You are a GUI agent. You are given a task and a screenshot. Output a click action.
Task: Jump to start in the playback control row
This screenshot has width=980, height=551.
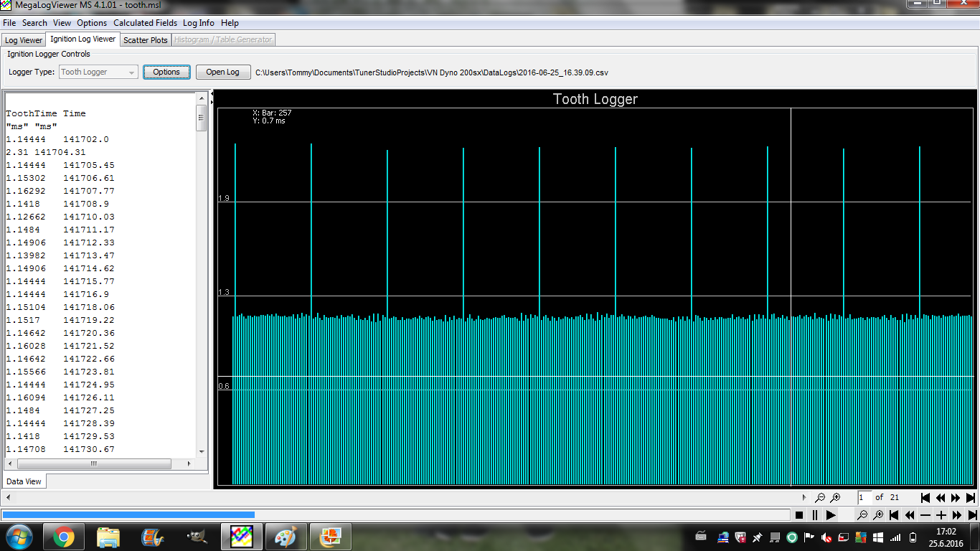[894, 514]
